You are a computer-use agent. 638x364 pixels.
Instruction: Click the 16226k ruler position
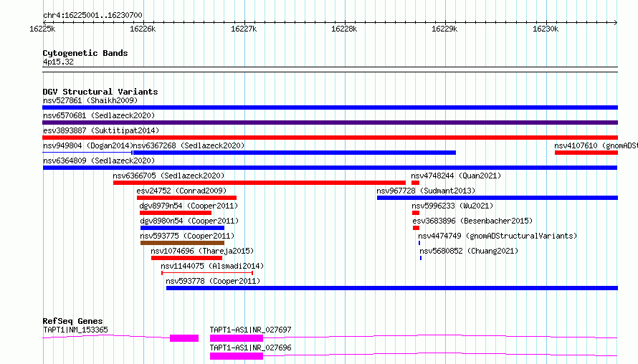(x=143, y=29)
